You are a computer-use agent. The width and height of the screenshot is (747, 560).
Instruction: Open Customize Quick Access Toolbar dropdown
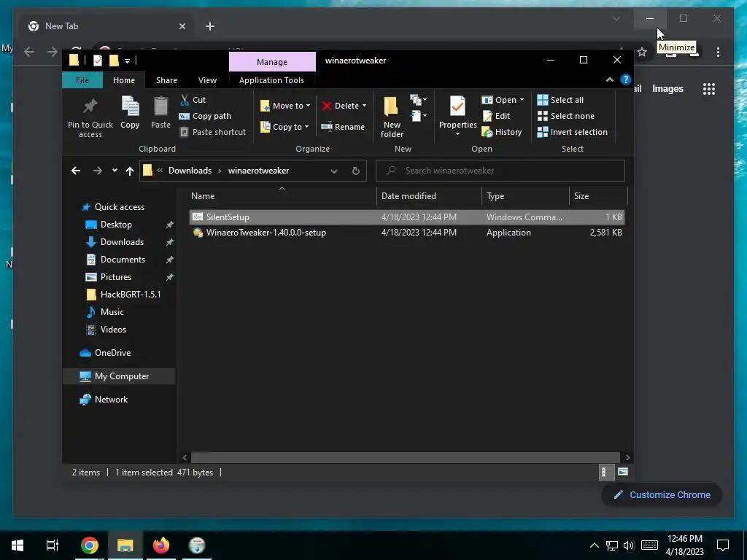pyautogui.click(x=127, y=61)
